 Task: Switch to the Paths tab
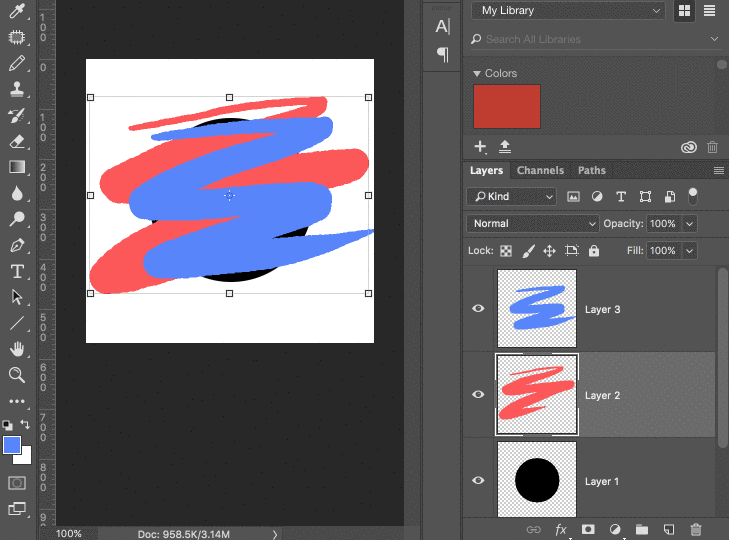click(592, 171)
